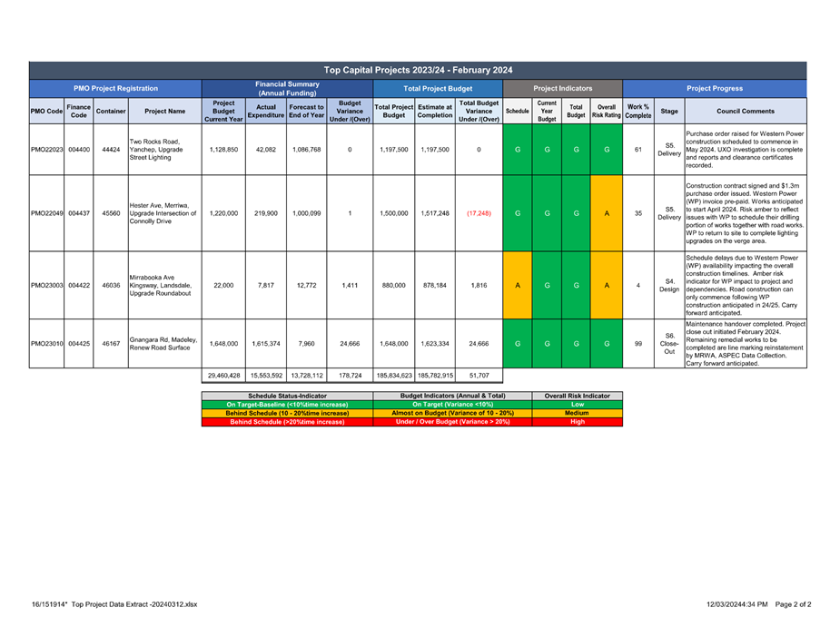Click the red 'Under / Over Budget' legend entry

point(452,422)
